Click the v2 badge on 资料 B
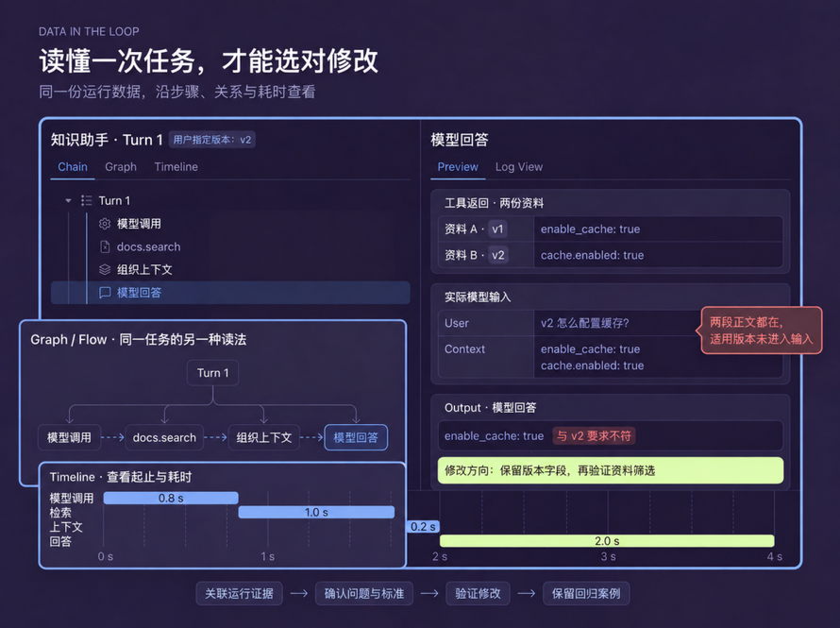 [497, 255]
